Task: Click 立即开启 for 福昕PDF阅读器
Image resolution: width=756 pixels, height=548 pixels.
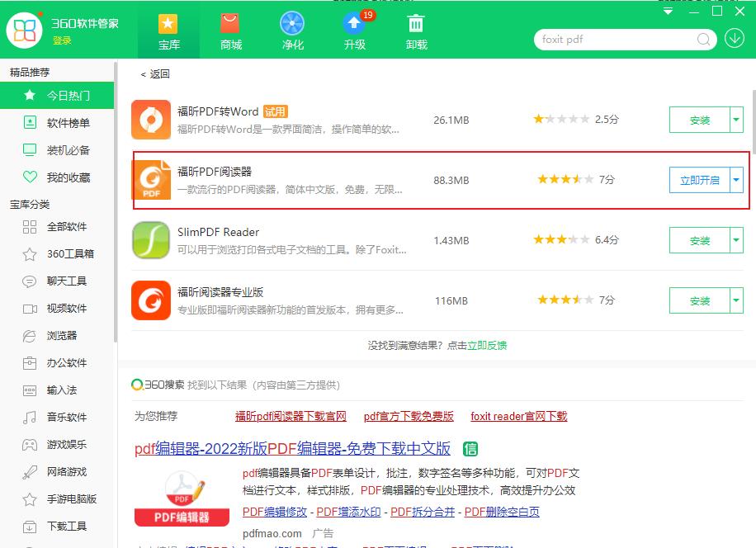Action: coord(700,179)
